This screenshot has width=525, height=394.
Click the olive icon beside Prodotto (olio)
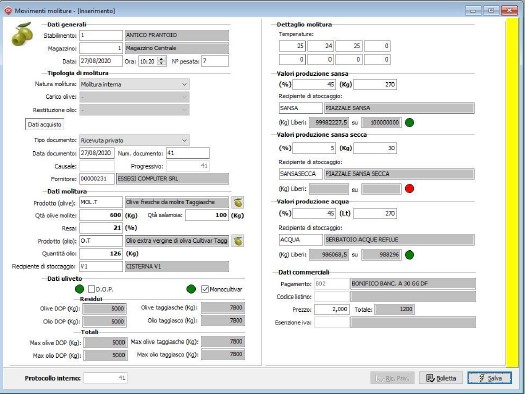pos(238,241)
